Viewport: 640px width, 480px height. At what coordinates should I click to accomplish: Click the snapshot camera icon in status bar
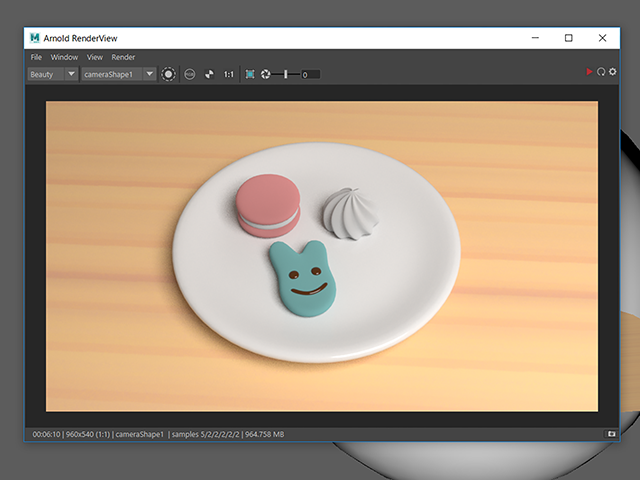(611, 434)
